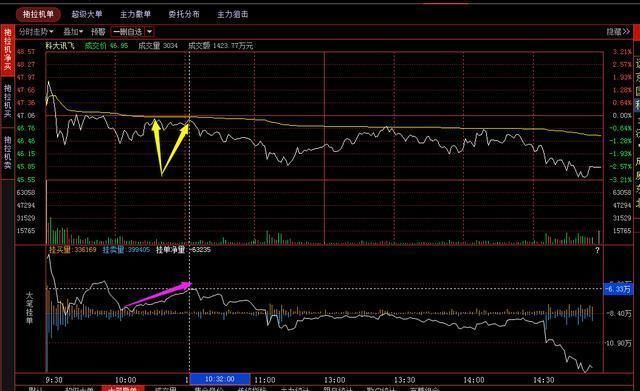Add stock via 一键自选 button
The image size is (640, 391).
pyautogui.click(x=128, y=31)
